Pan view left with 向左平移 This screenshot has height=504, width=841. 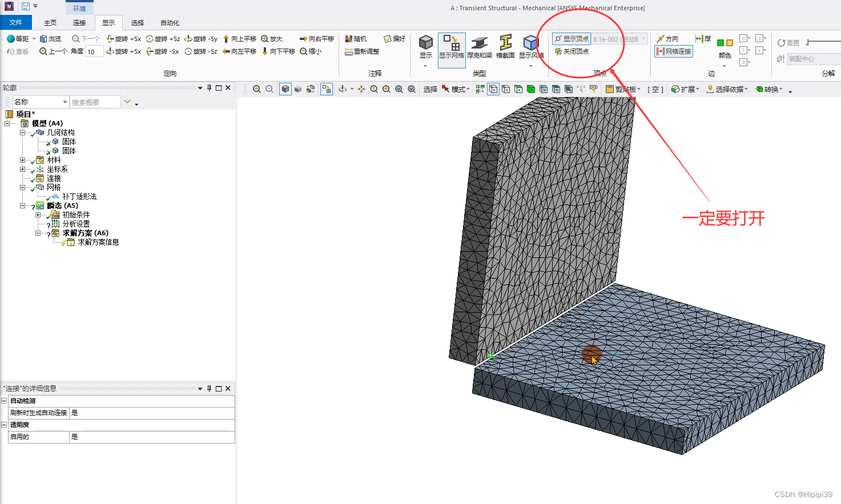(x=239, y=51)
